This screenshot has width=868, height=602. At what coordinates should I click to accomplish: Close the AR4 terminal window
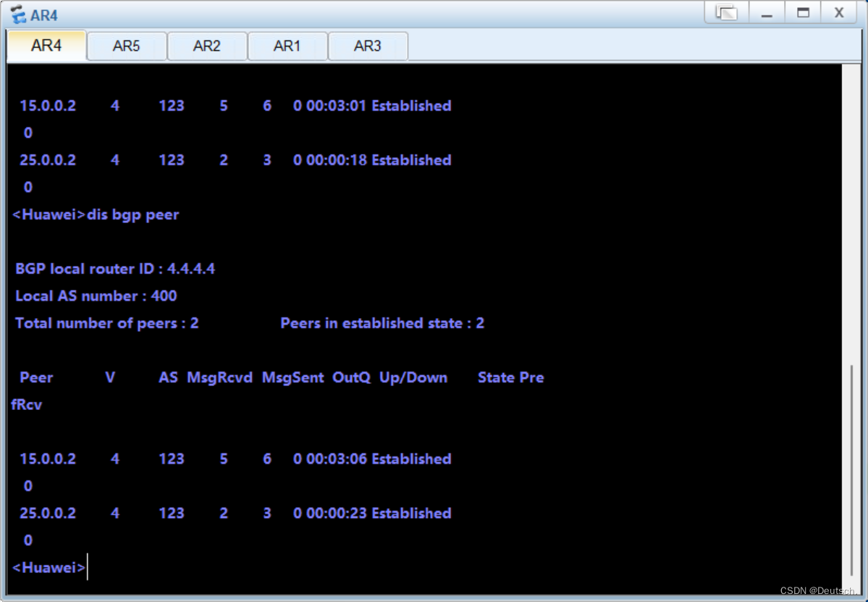(838, 13)
